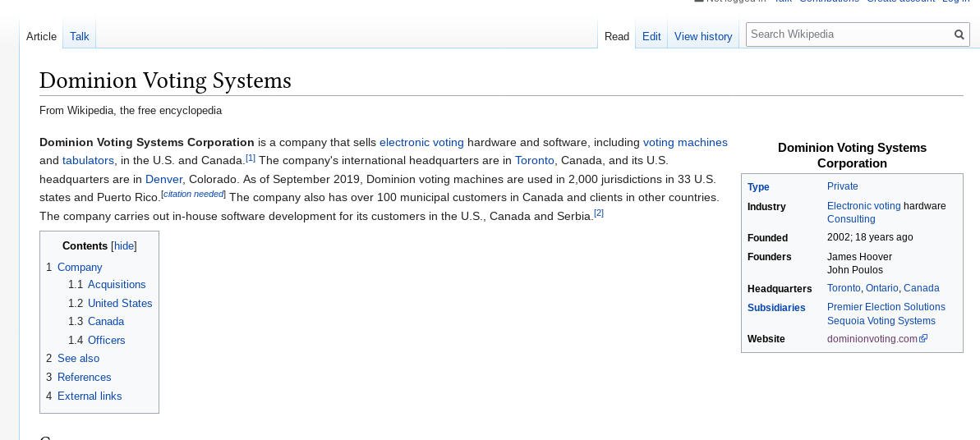Click the Founders label in the infobox

tap(770, 257)
